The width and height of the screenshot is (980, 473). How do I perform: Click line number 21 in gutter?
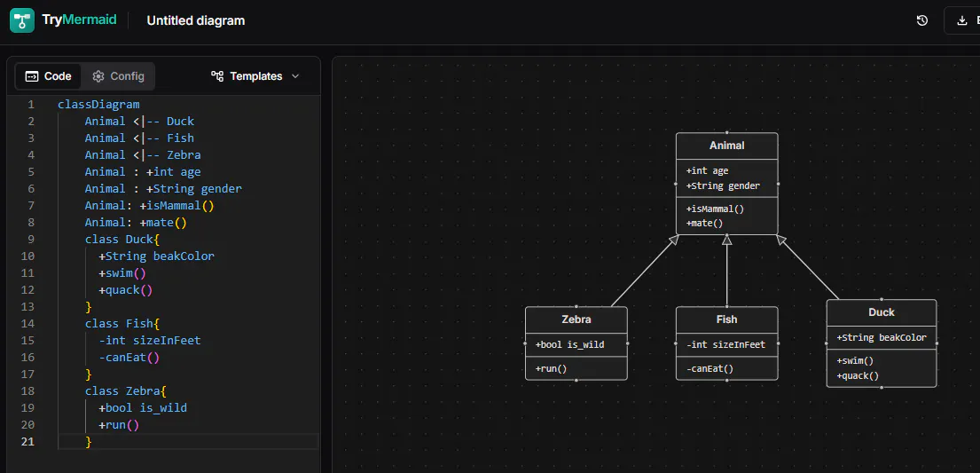(27, 442)
